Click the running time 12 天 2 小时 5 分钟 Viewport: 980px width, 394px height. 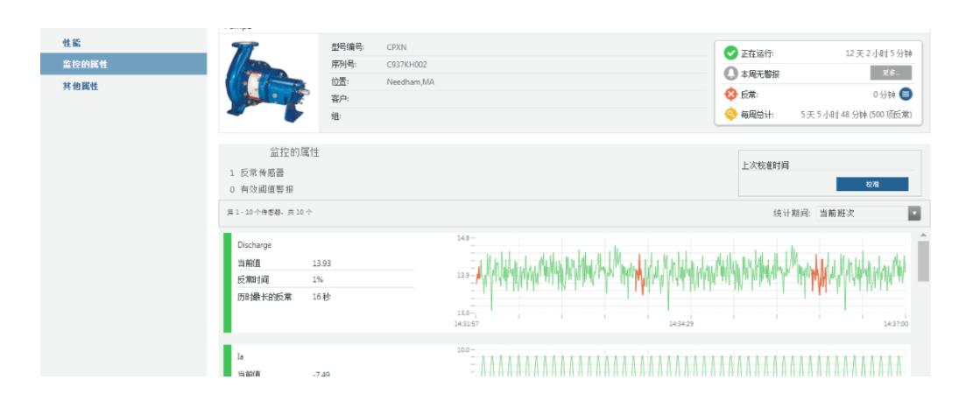[878, 53]
